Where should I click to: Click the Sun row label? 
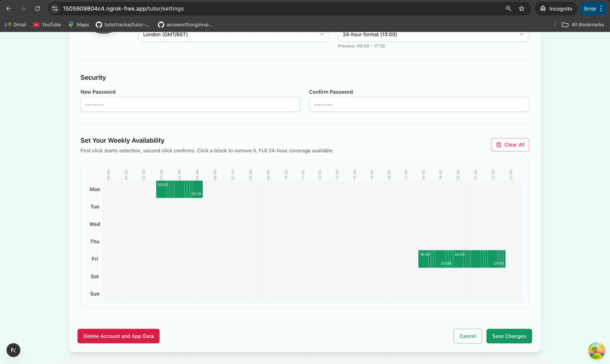pos(95,293)
